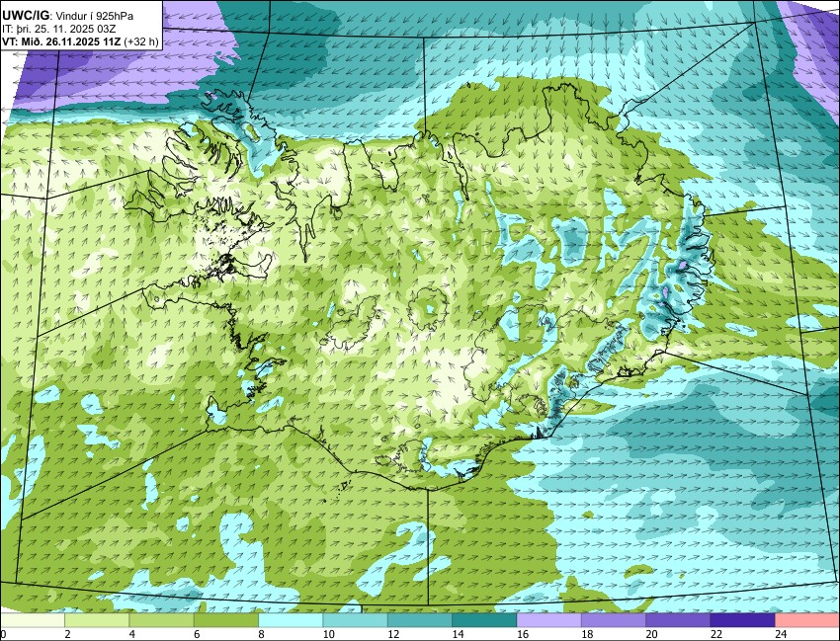This screenshot has height=641, width=840.
Task: Click the 'Vindur í 925hPa' label
Action: click(93, 17)
